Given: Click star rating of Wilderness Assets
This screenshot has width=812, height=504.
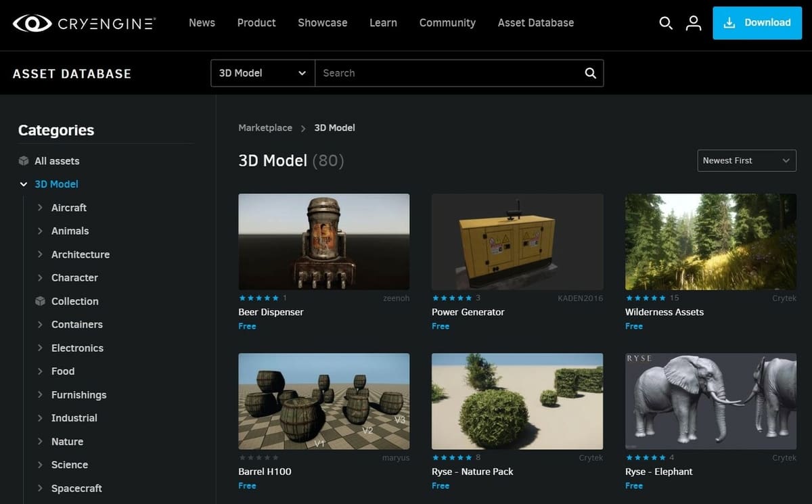Looking at the screenshot, I should click(646, 298).
